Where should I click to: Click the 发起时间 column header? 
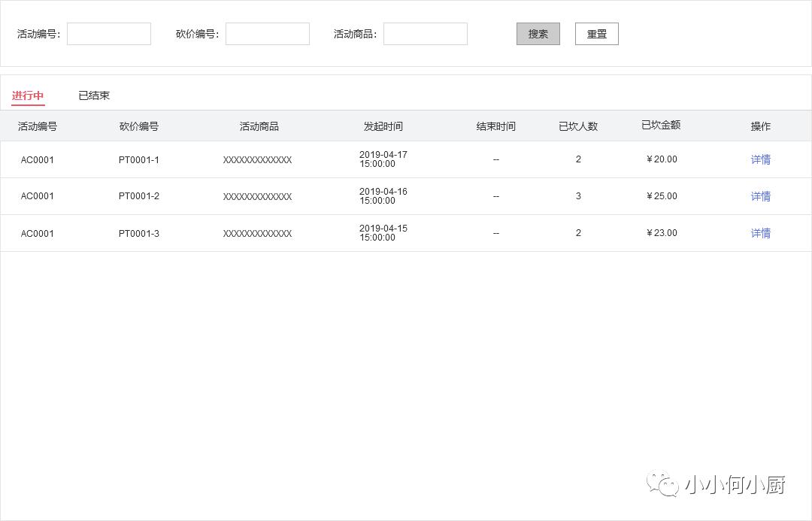383,126
